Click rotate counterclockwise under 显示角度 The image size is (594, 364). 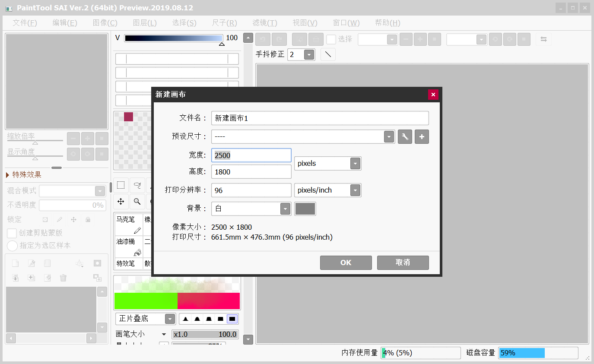click(73, 154)
